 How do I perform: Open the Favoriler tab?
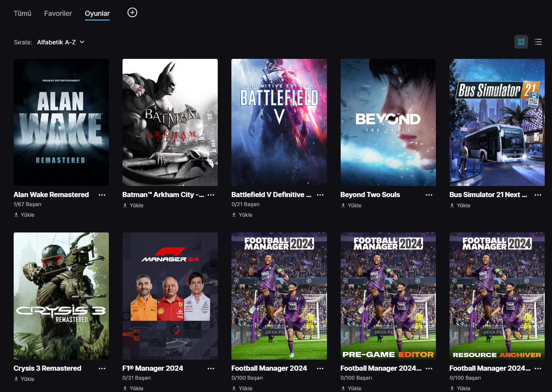tap(58, 13)
